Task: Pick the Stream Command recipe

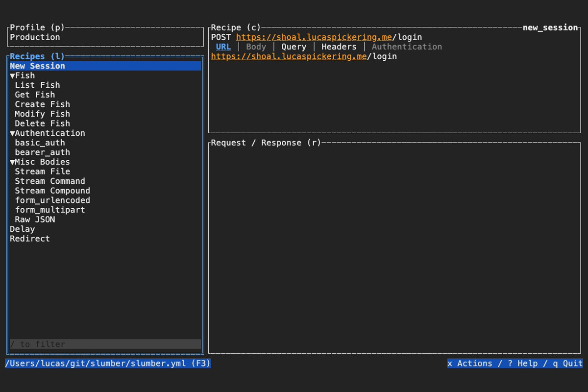Action: pos(49,181)
